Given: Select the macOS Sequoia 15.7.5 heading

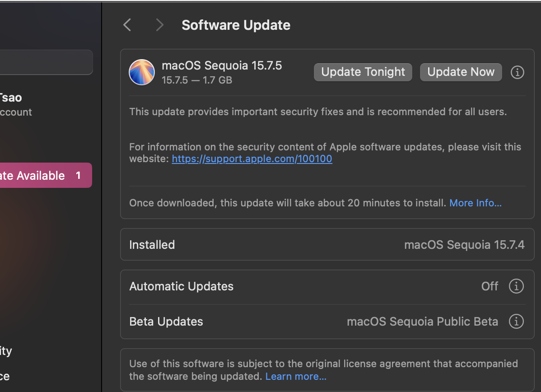Looking at the screenshot, I should tap(222, 65).
